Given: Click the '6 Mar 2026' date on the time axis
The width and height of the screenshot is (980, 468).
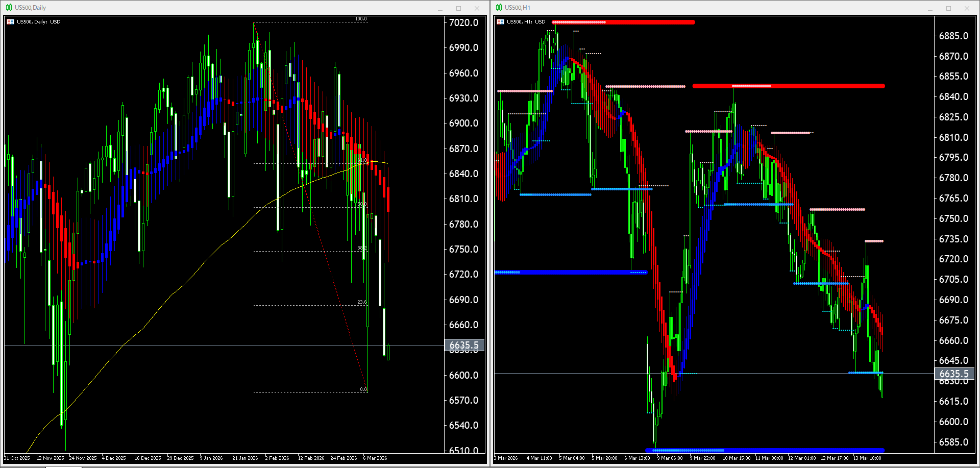Looking at the screenshot, I should 375,458.
